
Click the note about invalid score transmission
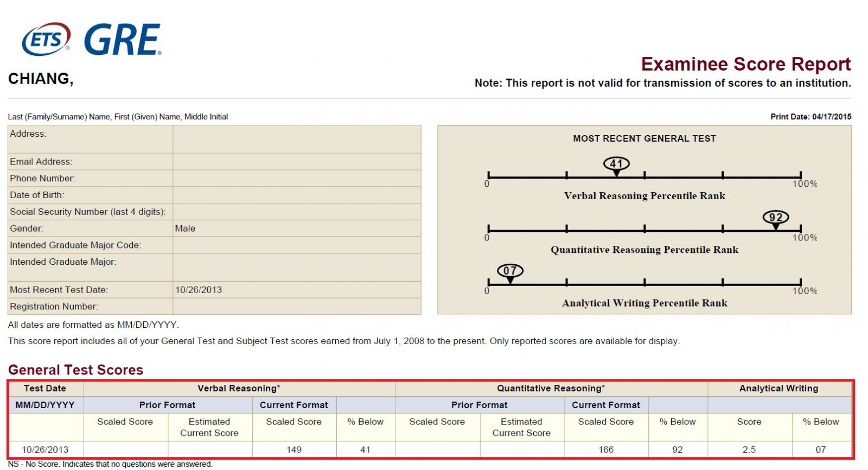[x=662, y=83]
